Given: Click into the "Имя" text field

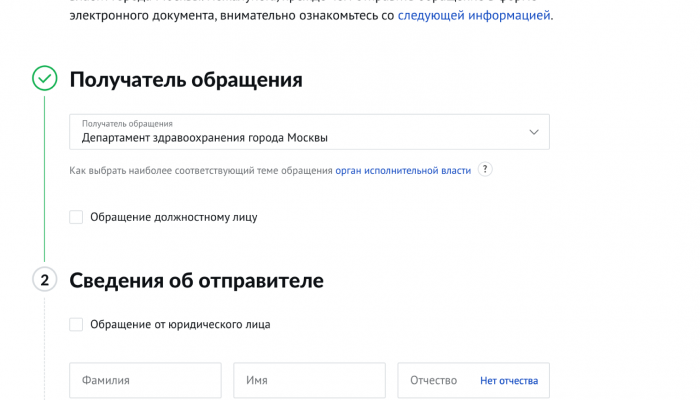Looking at the screenshot, I should point(309,381).
